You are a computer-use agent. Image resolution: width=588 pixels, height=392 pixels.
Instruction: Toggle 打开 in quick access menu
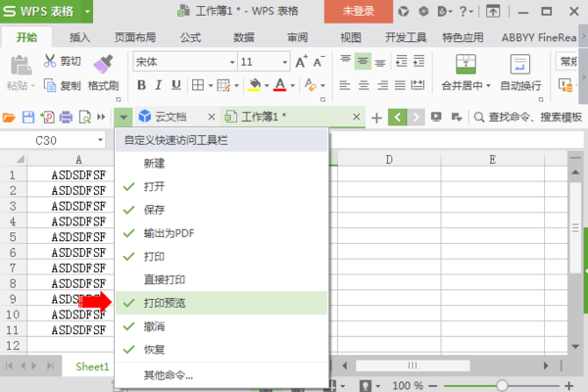(x=221, y=186)
